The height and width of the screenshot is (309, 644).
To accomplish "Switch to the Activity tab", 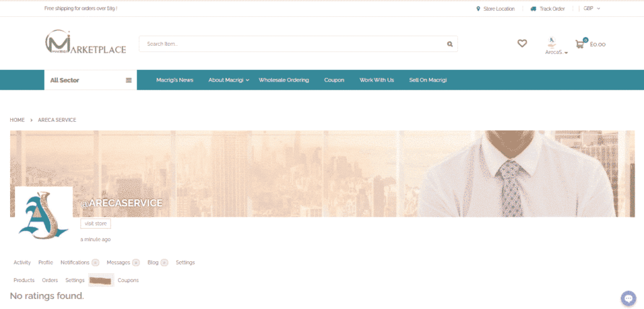I will point(22,263).
